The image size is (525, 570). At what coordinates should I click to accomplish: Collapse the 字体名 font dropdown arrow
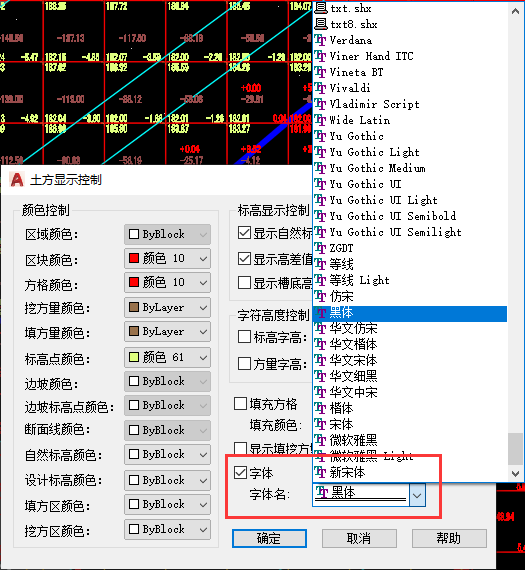pyautogui.click(x=417, y=495)
